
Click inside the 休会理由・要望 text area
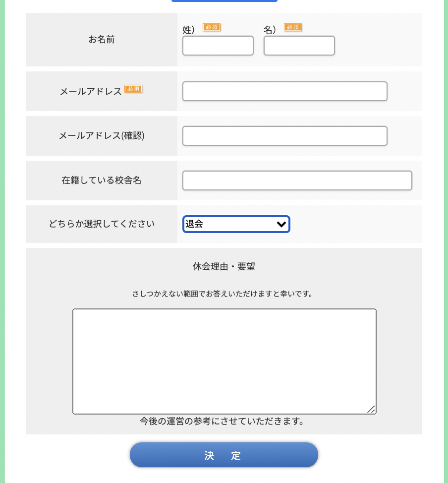pos(224,361)
